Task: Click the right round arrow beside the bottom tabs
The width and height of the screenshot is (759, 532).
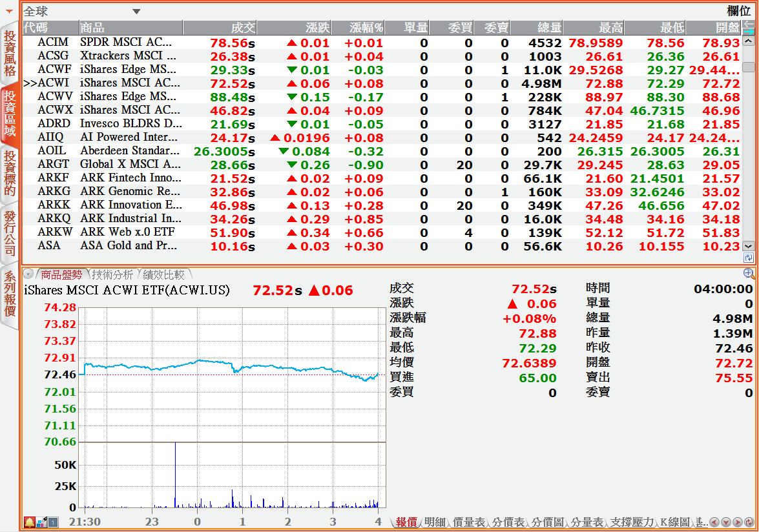Action: (x=737, y=522)
